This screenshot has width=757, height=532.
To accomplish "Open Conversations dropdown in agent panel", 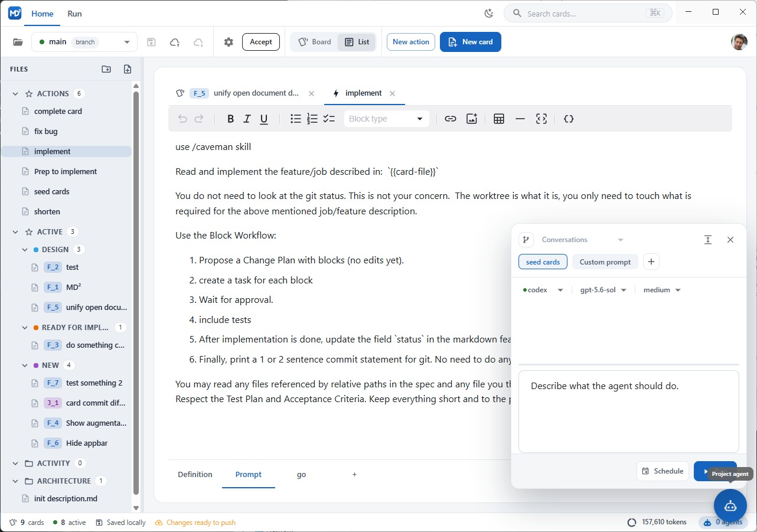I will [582, 240].
